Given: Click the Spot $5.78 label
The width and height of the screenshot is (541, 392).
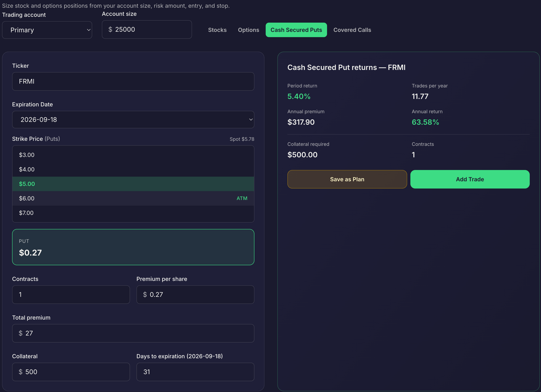Looking at the screenshot, I should point(242,139).
